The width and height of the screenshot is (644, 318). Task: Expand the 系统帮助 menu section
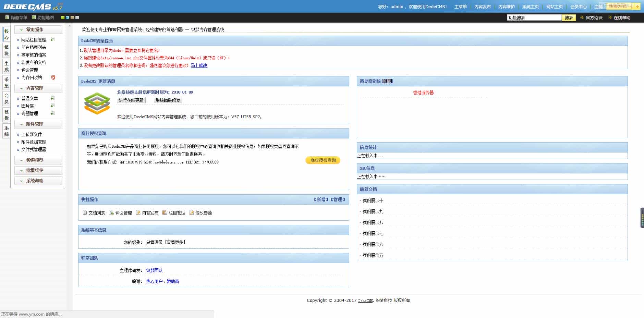[38, 181]
